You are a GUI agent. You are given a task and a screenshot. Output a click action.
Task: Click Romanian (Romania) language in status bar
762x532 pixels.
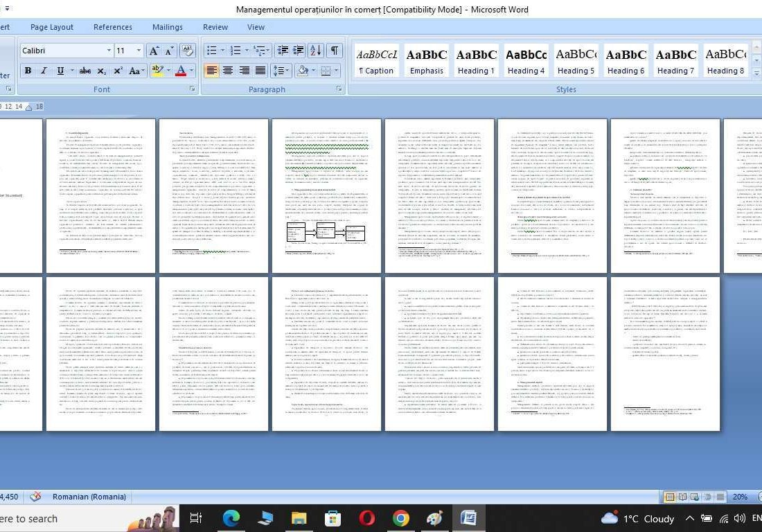click(x=89, y=497)
